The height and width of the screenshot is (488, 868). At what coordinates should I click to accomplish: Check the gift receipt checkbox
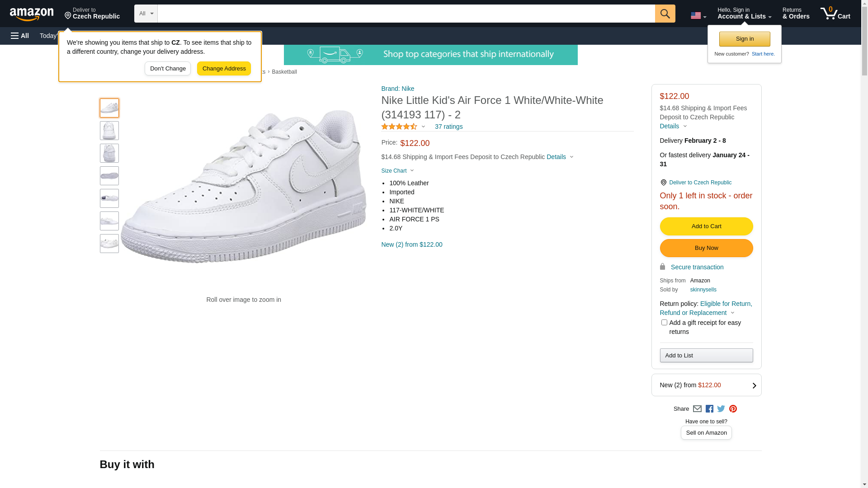tap(664, 323)
